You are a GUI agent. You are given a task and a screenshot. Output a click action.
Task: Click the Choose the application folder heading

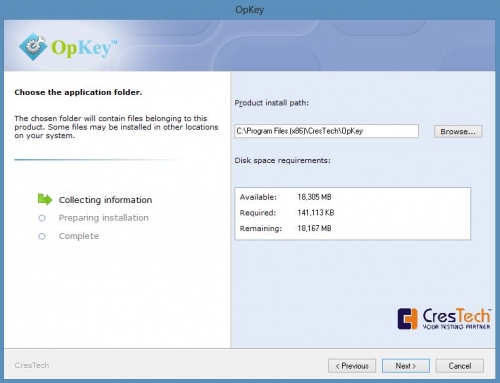(x=78, y=92)
